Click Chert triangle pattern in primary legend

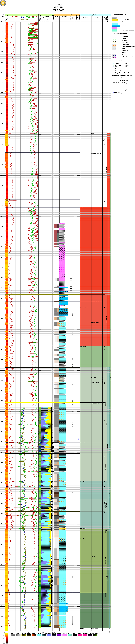(115, 22)
